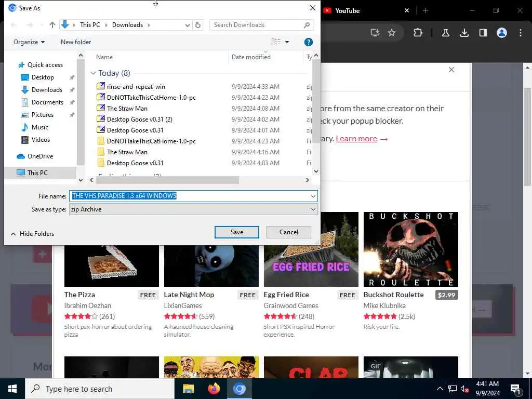The width and height of the screenshot is (532, 399).
Task: Click the Cancel button
Action: coord(289,232)
